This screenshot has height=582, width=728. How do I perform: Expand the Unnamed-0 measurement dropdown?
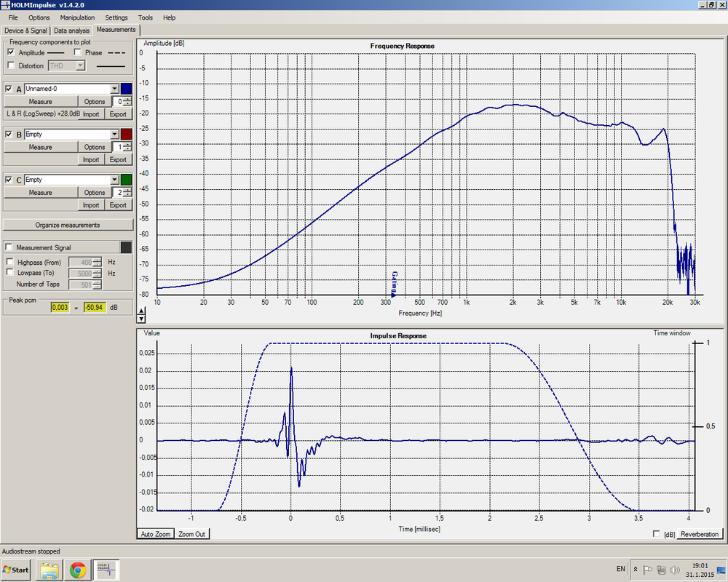(115, 89)
